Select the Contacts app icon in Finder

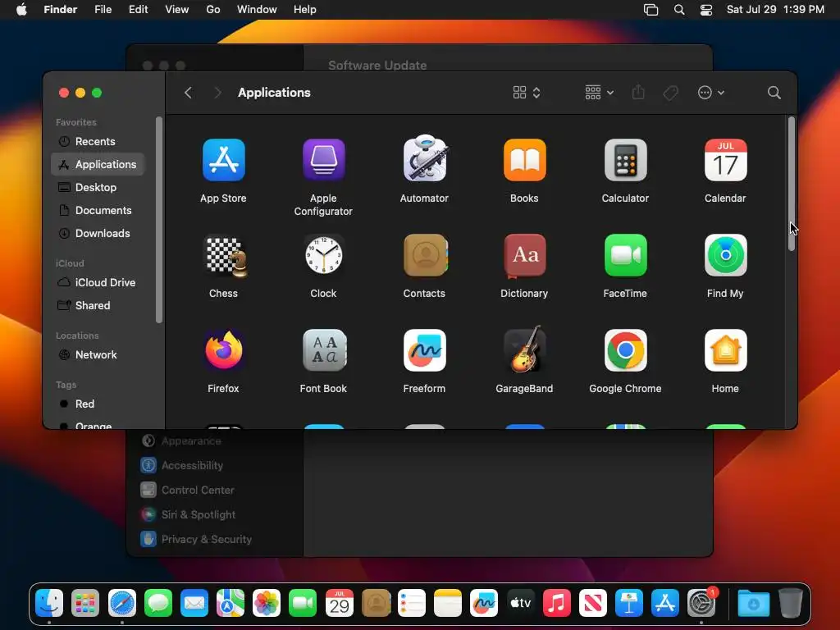pos(425,255)
